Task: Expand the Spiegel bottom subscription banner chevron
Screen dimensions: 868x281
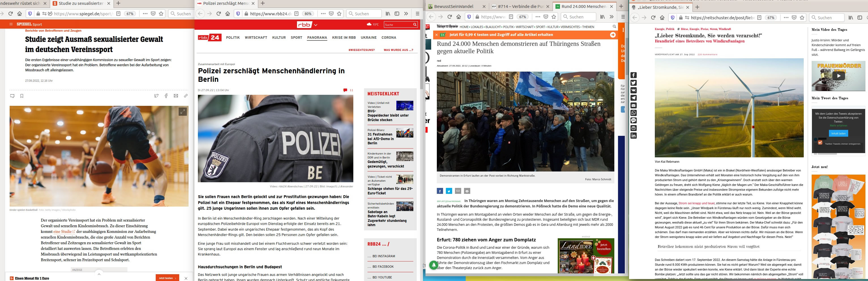Action: click(99, 274)
